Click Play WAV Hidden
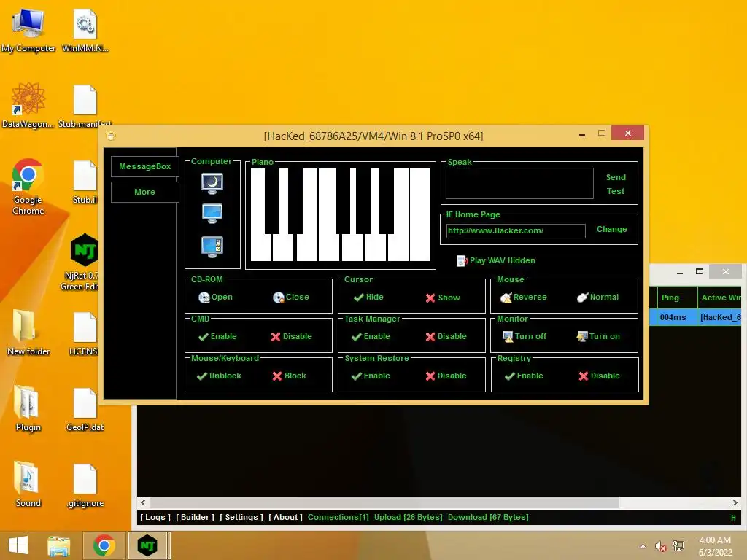 tap(496, 260)
